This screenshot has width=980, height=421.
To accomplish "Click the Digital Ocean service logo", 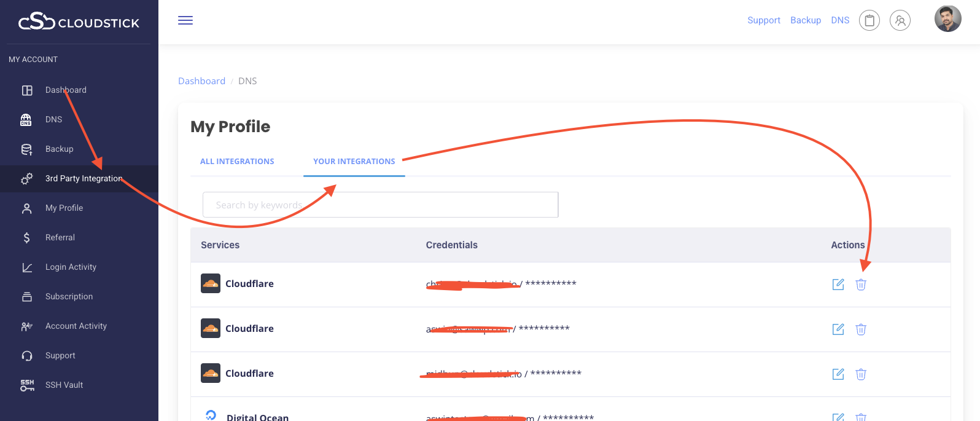I will [211, 415].
